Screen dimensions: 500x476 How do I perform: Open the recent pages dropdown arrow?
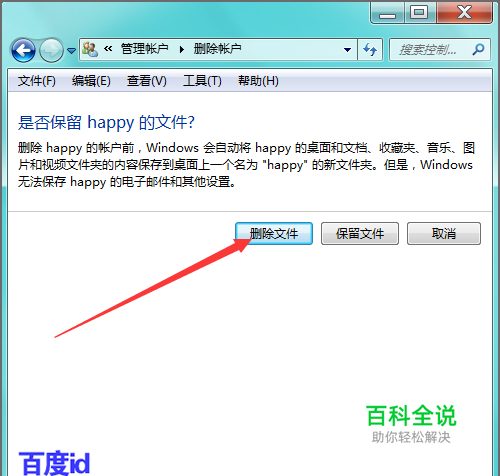coord(71,51)
